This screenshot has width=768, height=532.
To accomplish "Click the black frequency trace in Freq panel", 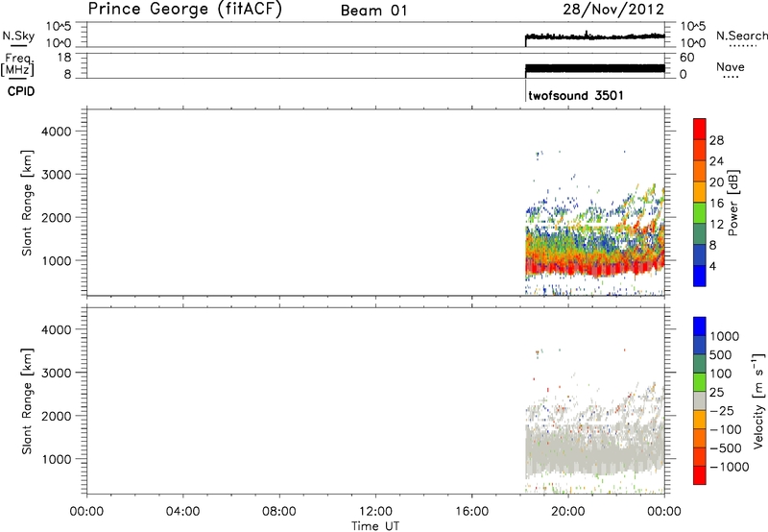I will (594, 68).
